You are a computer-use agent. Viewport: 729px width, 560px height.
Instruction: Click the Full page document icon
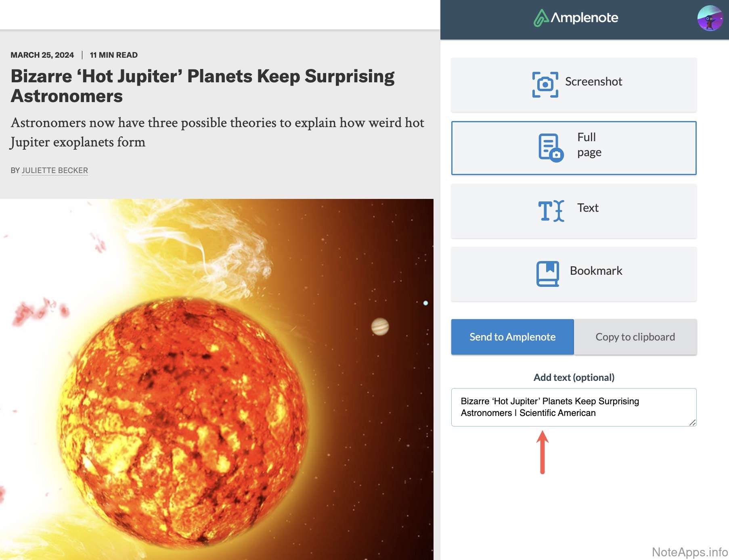pos(551,148)
